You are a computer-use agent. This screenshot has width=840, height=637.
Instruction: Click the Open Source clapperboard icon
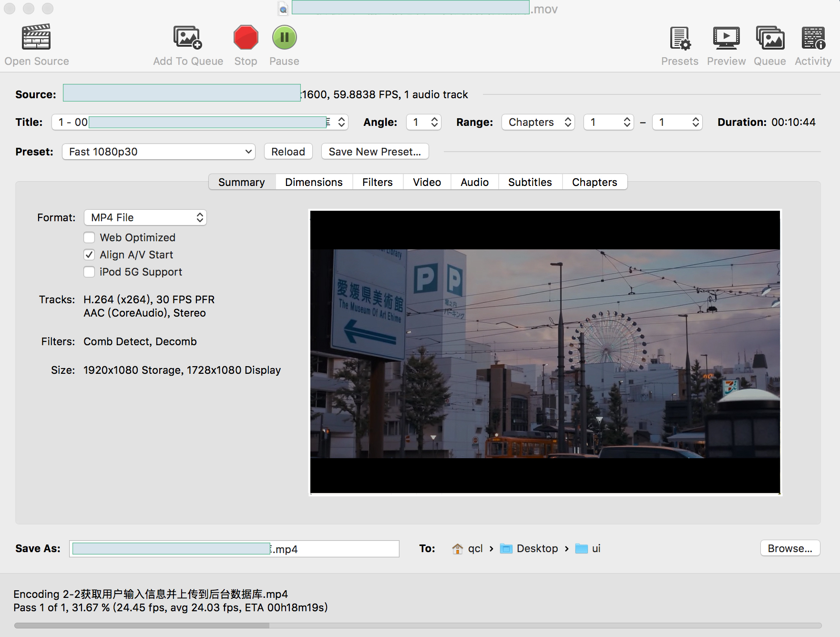[x=36, y=37]
